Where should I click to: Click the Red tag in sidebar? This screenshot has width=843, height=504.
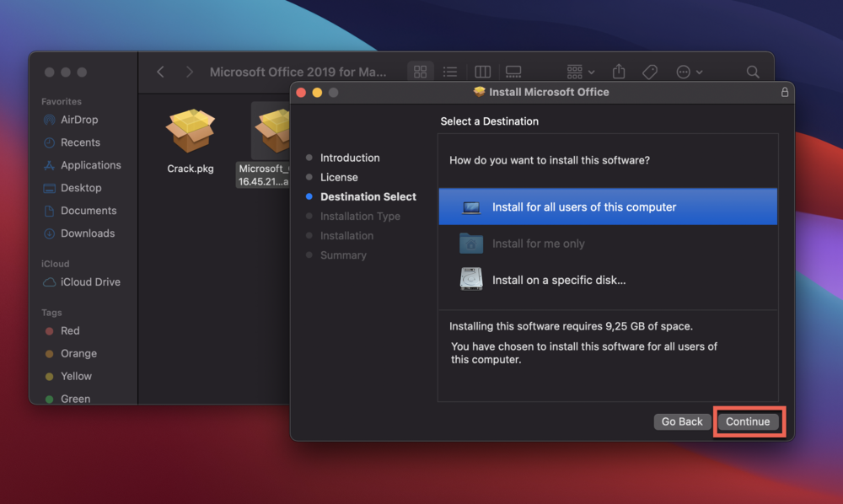coord(70,331)
